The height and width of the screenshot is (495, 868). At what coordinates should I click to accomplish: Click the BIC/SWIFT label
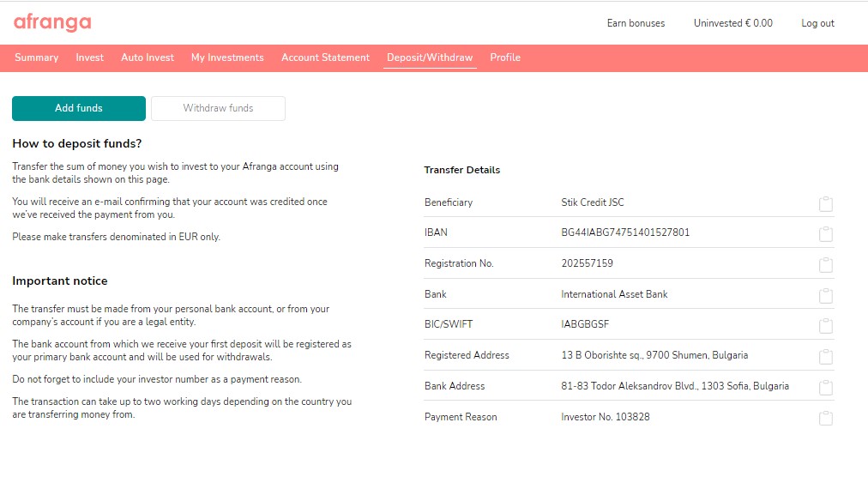click(x=449, y=324)
